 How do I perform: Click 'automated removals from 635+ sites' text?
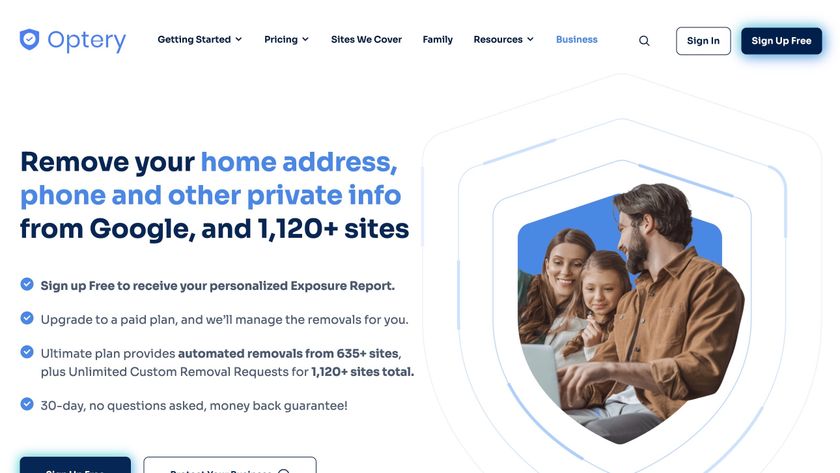[289, 354]
